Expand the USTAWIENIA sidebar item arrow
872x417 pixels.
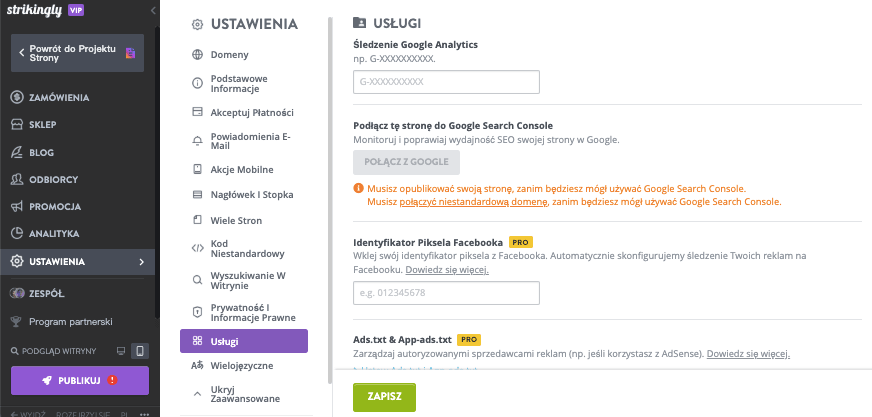tap(141, 261)
